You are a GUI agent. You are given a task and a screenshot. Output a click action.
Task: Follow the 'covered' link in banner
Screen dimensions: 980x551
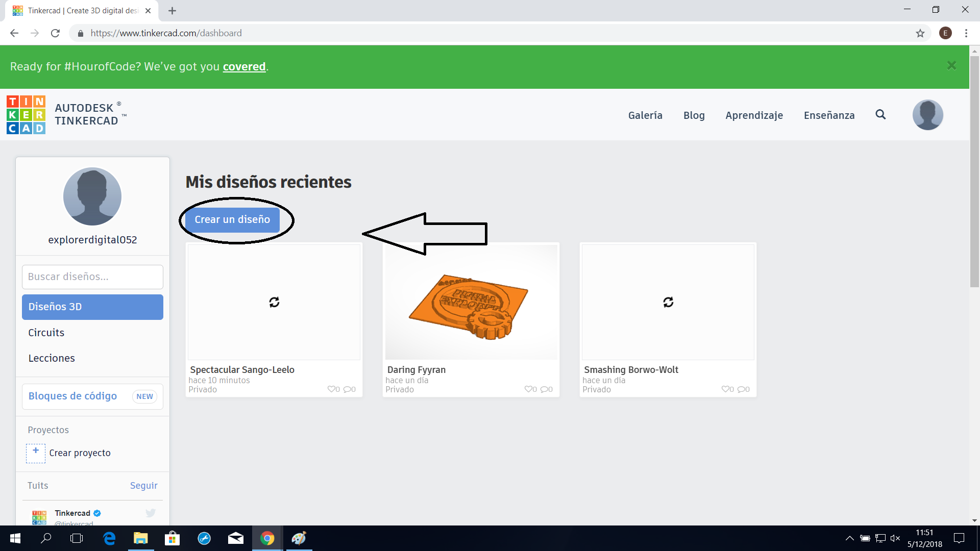[244, 67]
